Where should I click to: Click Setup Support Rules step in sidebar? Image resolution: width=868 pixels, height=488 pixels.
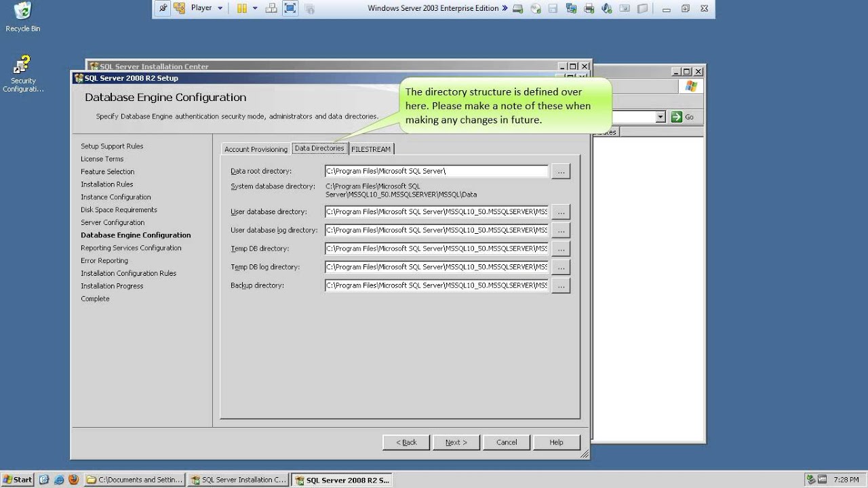pos(112,146)
